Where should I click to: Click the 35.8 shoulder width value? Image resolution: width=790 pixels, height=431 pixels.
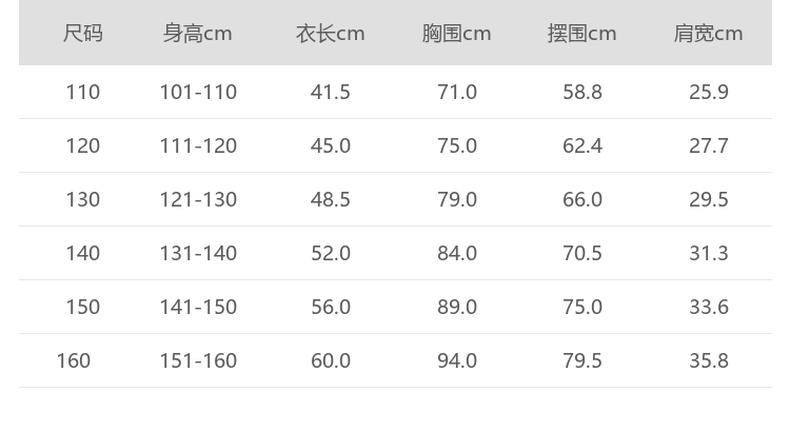tap(709, 360)
